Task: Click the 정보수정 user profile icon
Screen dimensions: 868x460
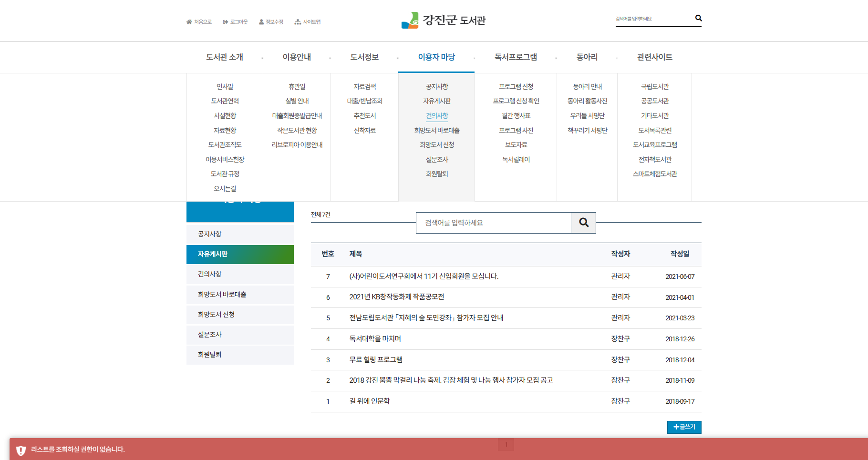Action: [261, 22]
